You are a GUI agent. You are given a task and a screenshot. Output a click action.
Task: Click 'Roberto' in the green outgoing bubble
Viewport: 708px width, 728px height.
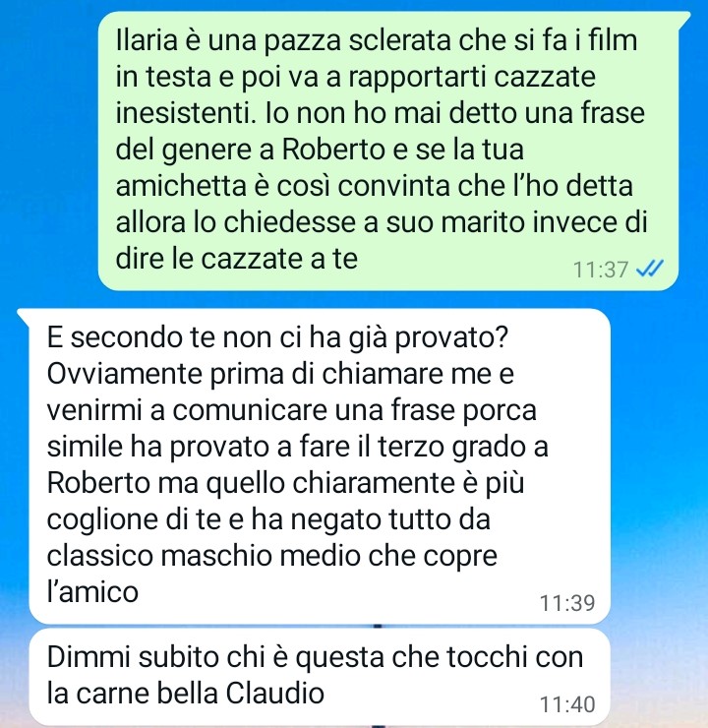tap(333, 150)
